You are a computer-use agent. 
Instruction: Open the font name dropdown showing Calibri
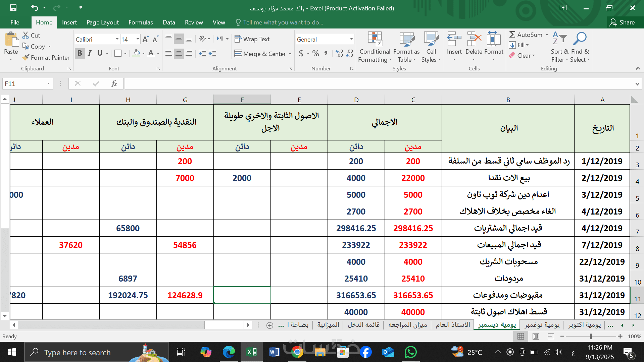117,39
